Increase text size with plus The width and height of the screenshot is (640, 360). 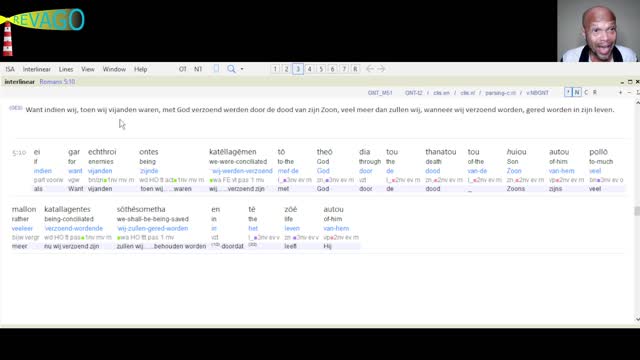pos(620,93)
